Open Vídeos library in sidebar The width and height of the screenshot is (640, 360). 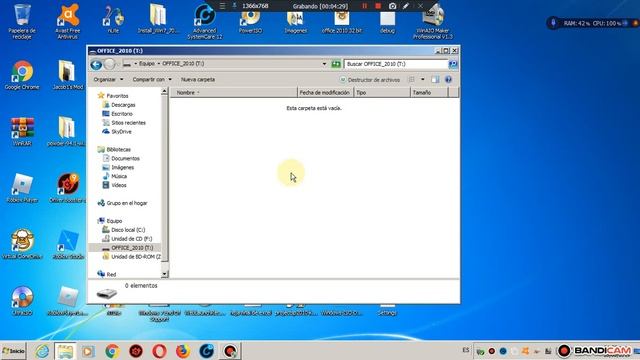114,185
